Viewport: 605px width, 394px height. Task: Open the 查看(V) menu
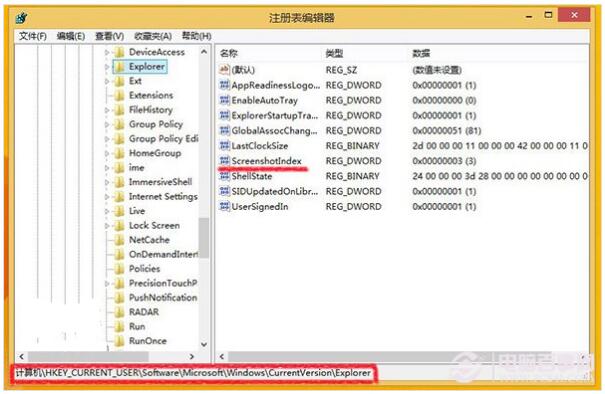click(x=110, y=36)
